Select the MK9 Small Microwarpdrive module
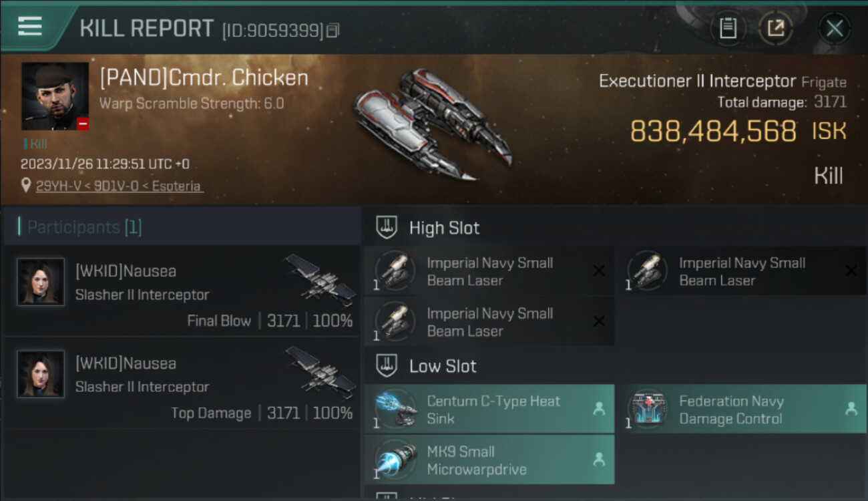 click(x=489, y=460)
